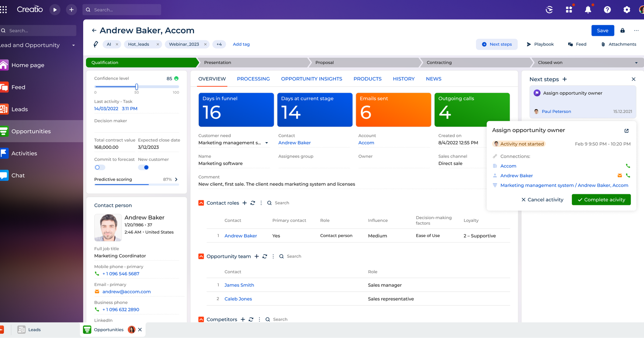This screenshot has height=338, width=644.
Task: Expand the Closed won stage dropdown arrow
Action: click(636, 63)
